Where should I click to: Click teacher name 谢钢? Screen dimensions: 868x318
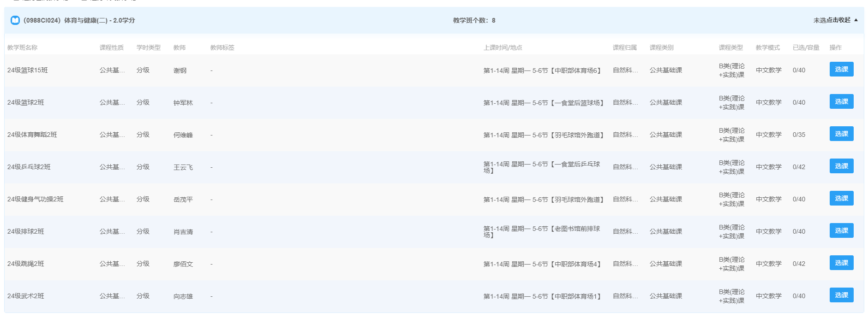click(x=180, y=71)
